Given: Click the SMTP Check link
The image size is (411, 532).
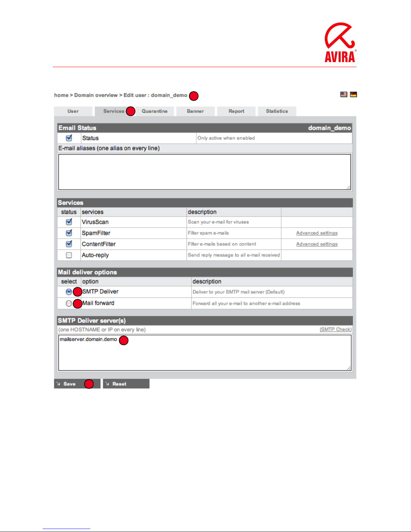Looking at the screenshot, I should [336, 329].
